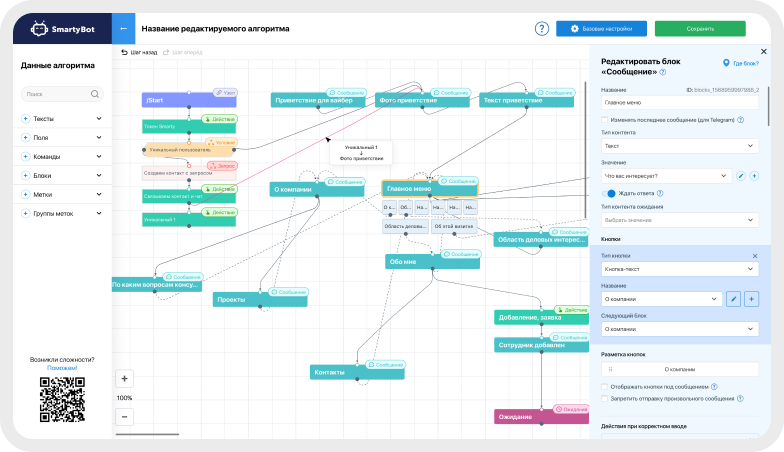Click the Поможем! link
This screenshot has width=784, height=452.
62,368
